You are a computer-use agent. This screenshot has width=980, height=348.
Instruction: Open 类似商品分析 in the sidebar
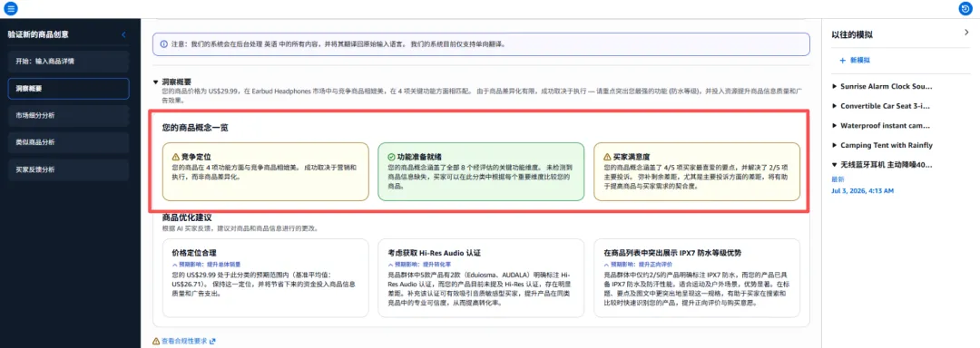pos(68,142)
